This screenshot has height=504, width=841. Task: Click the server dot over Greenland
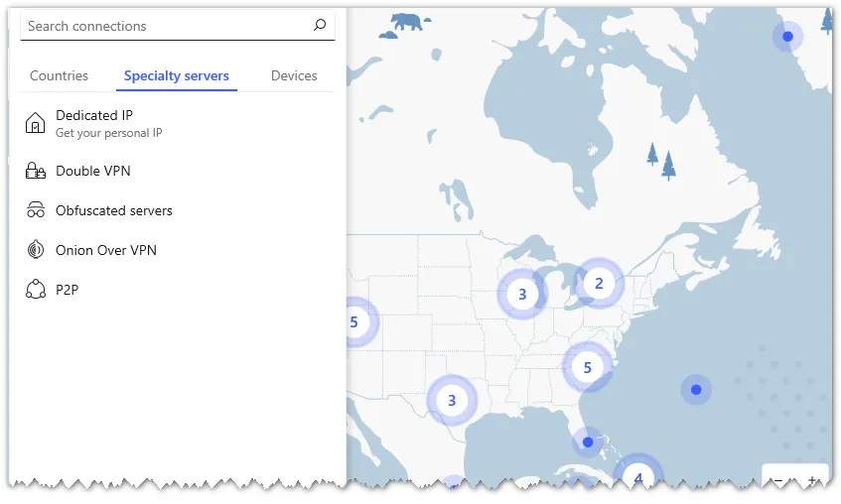coord(788,37)
